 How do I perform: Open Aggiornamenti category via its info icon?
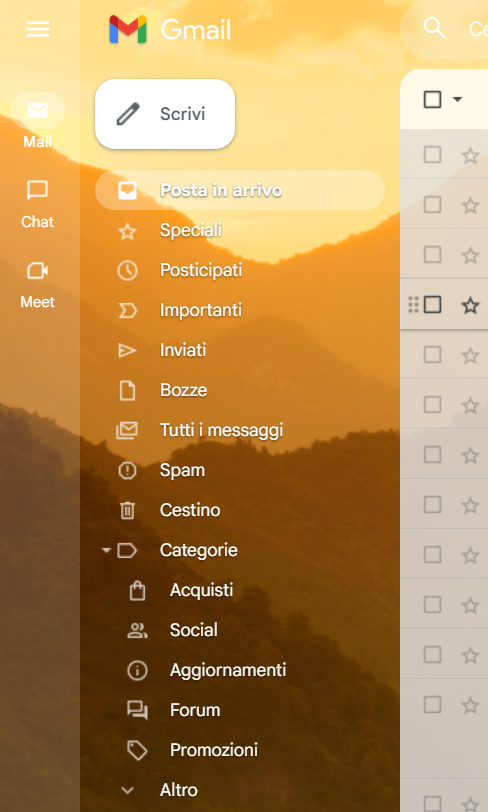[137, 670]
